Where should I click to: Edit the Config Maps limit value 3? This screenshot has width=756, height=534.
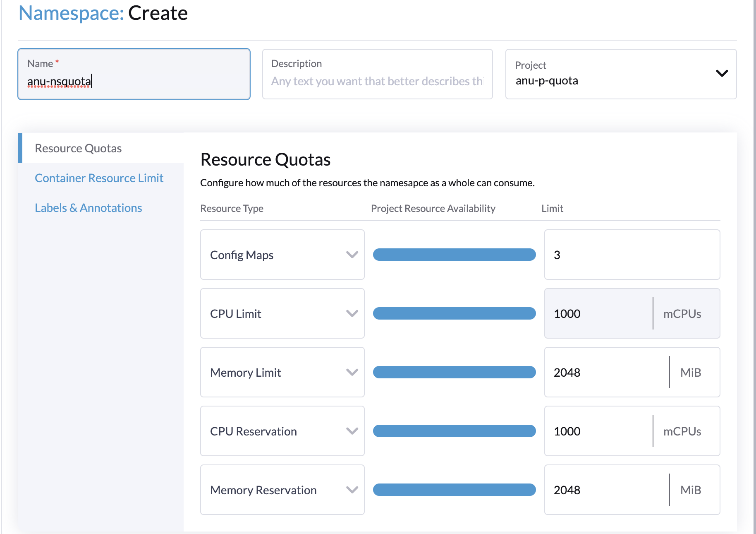600,255
